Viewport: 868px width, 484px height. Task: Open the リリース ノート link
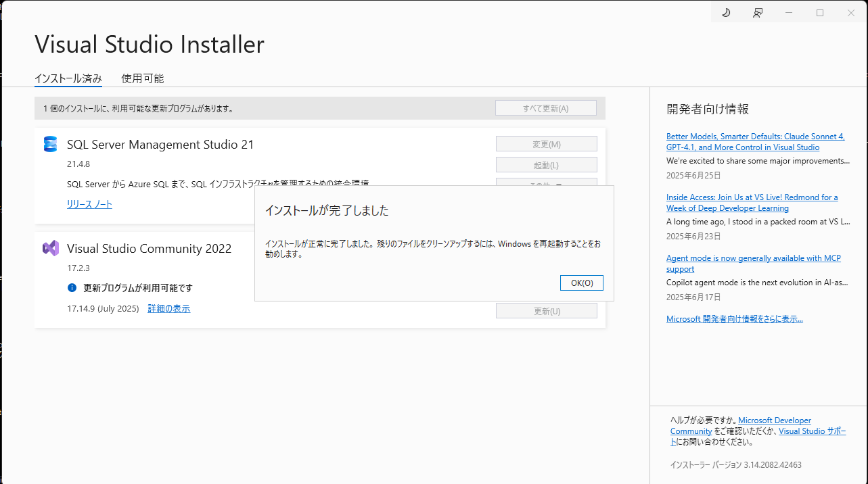(89, 203)
